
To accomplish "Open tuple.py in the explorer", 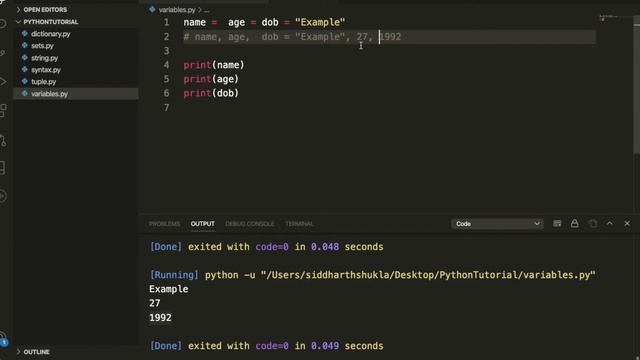I will tap(44, 82).
